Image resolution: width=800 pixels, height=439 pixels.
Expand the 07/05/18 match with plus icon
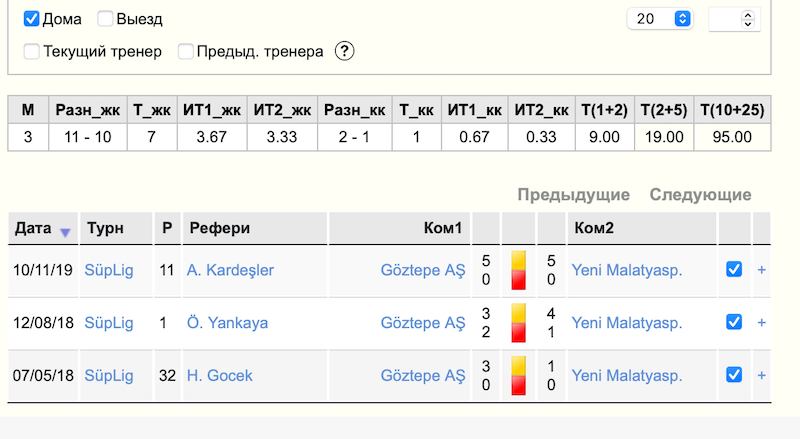point(761,376)
